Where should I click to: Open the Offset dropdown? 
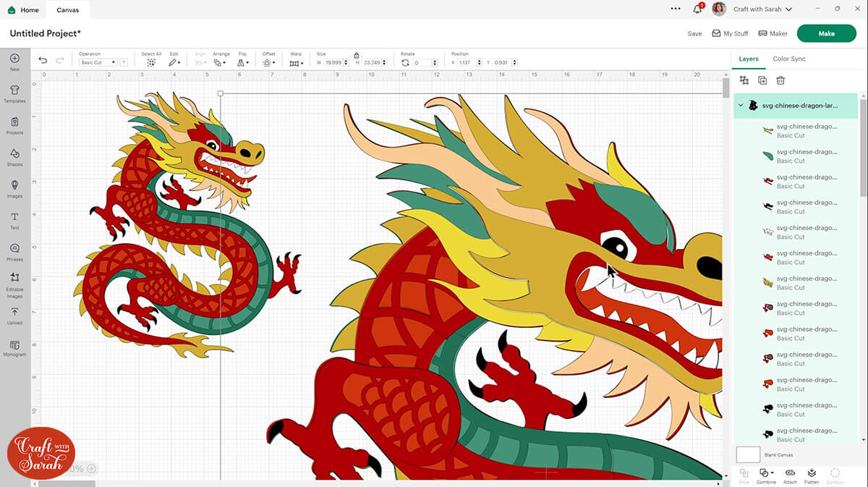(x=268, y=63)
